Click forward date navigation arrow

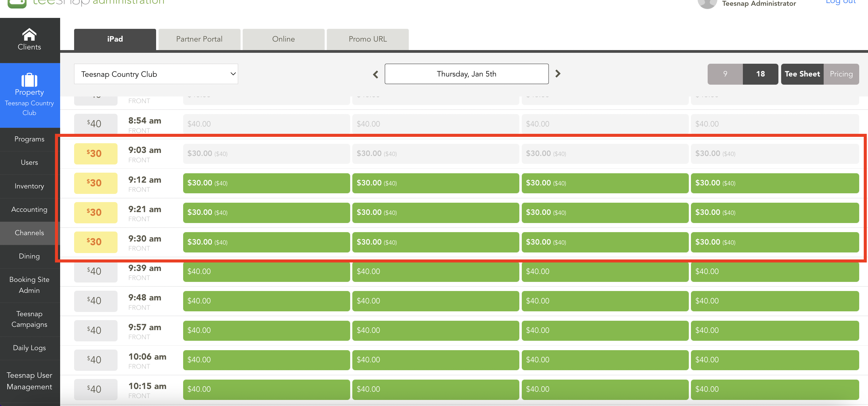(559, 73)
